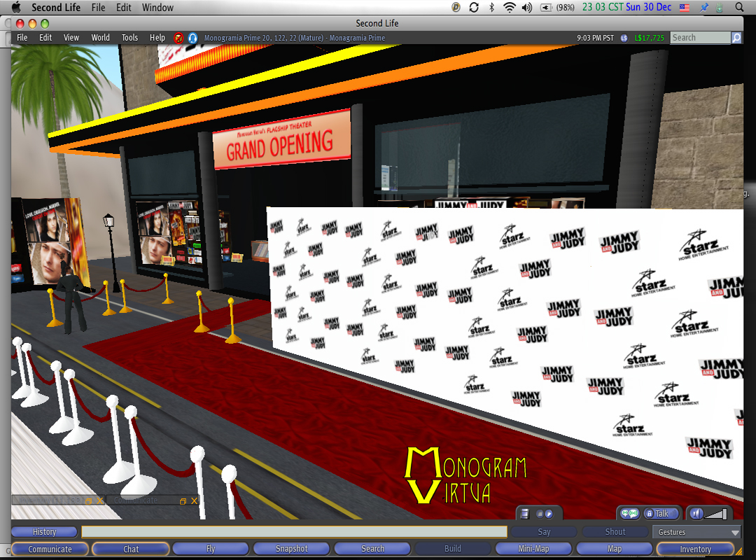The height and width of the screenshot is (560, 756).
Task: Click the no-build restriction icon
Action: pyautogui.click(x=179, y=38)
